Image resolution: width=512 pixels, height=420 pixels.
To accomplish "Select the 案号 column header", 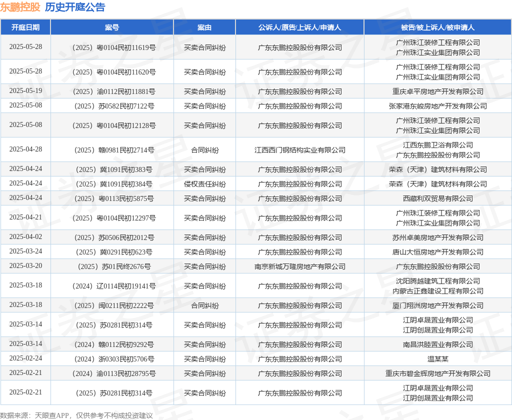I will (x=112, y=27).
